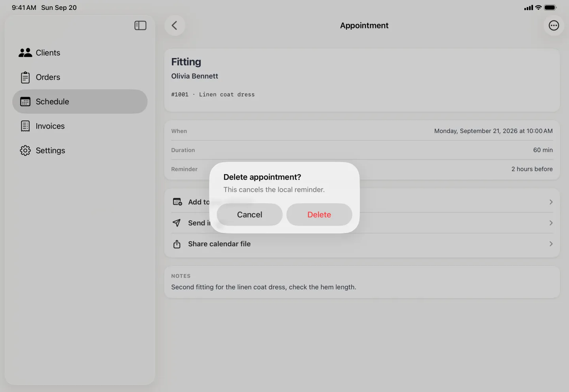
Task: Open Share calendar file row
Action: tap(362, 244)
